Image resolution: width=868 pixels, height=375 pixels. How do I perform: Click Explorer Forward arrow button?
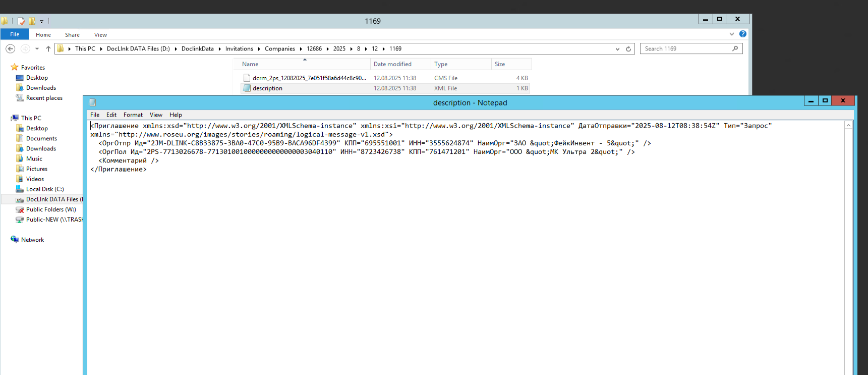[x=25, y=49]
